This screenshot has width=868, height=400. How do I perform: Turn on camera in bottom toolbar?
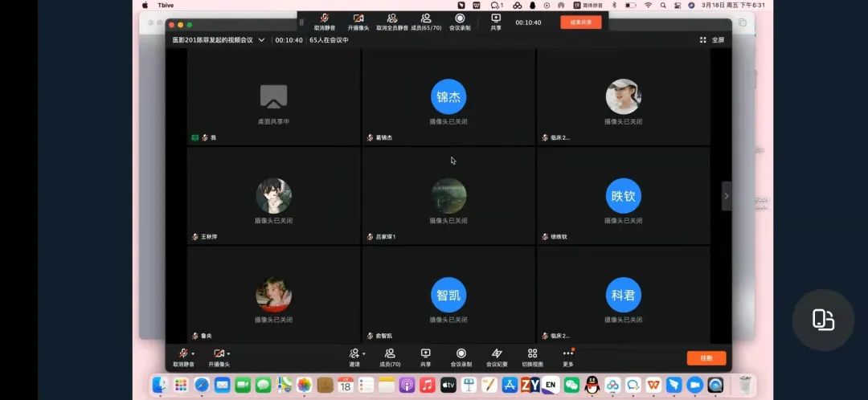point(217,354)
